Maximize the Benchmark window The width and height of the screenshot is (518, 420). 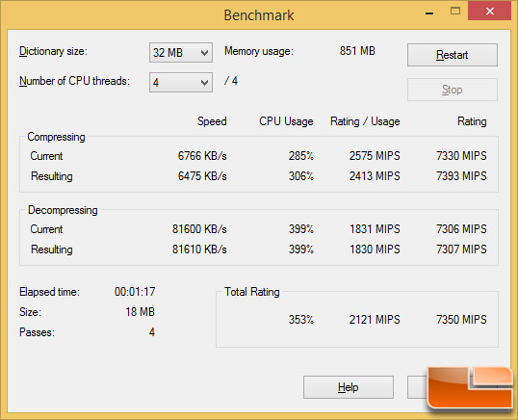[455, 12]
